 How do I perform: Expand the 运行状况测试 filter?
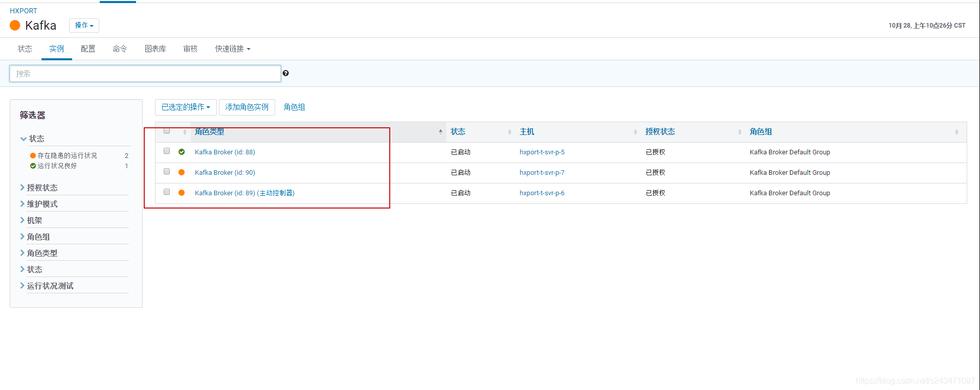(x=47, y=286)
